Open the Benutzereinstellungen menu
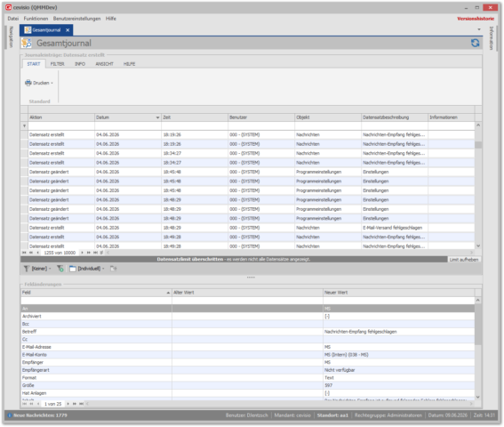The image size is (504, 427). (x=76, y=19)
